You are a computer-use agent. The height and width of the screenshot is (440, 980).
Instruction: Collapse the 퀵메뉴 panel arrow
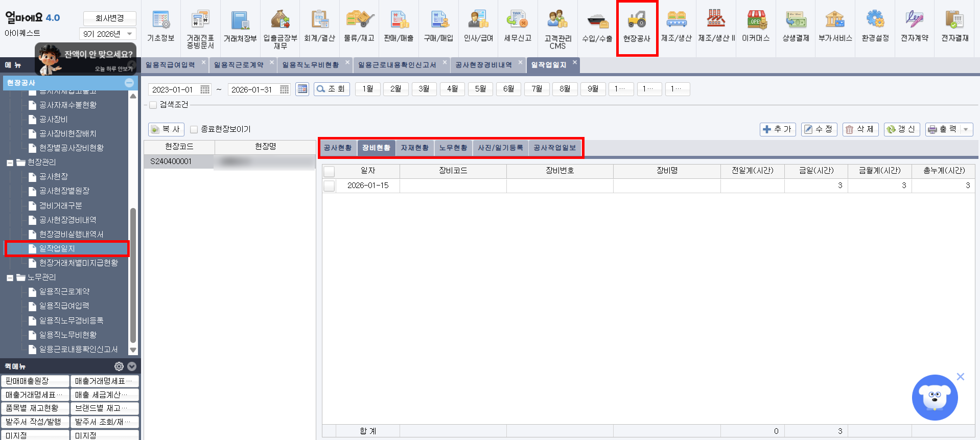[x=132, y=366]
